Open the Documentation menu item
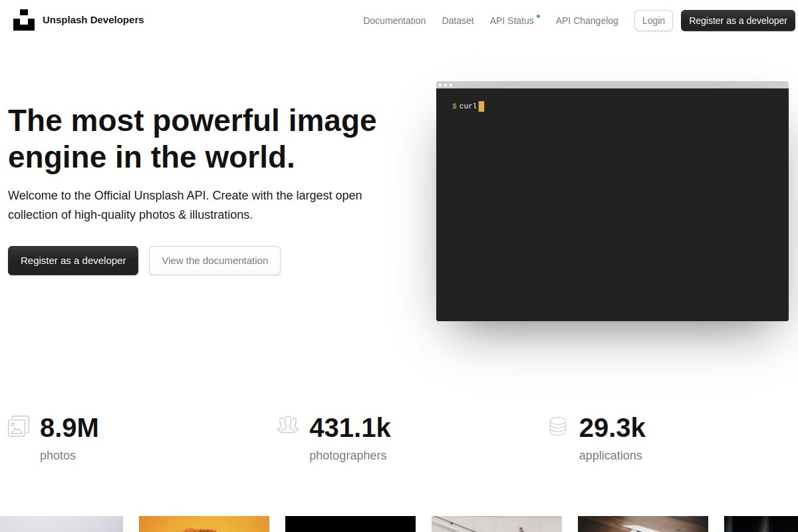Viewport: 798px width, 532px height. pyautogui.click(x=394, y=21)
